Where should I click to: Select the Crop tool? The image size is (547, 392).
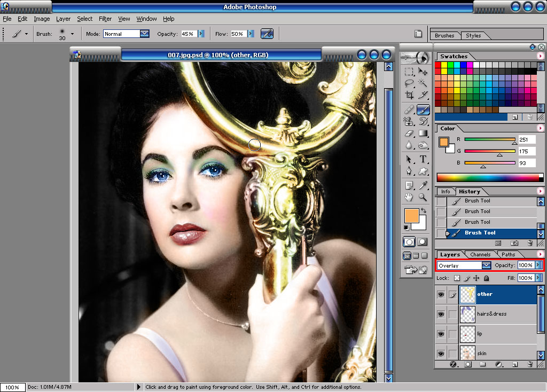pyautogui.click(x=409, y=95)
